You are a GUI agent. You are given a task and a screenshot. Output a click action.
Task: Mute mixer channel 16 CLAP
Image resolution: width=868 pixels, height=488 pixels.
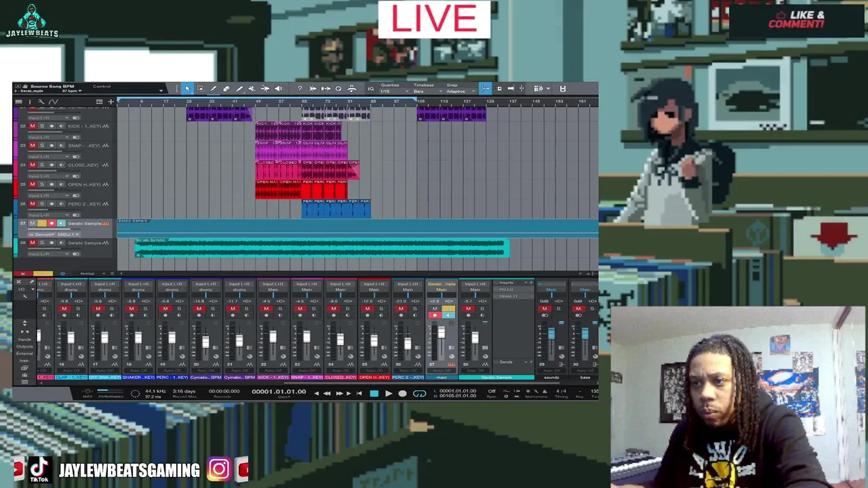(64, 308)
